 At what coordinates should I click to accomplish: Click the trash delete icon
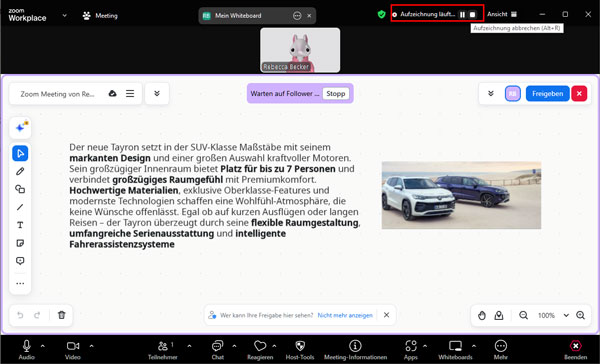click(x=62, y=315)
